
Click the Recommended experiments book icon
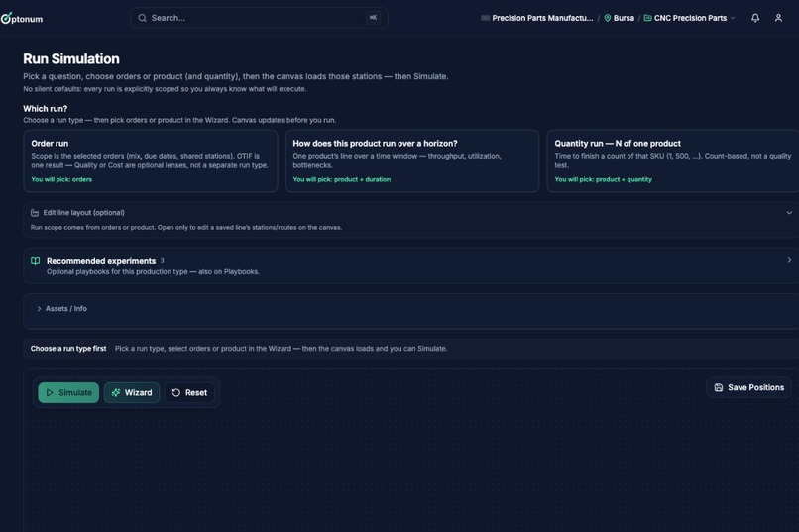pos(35,261)
